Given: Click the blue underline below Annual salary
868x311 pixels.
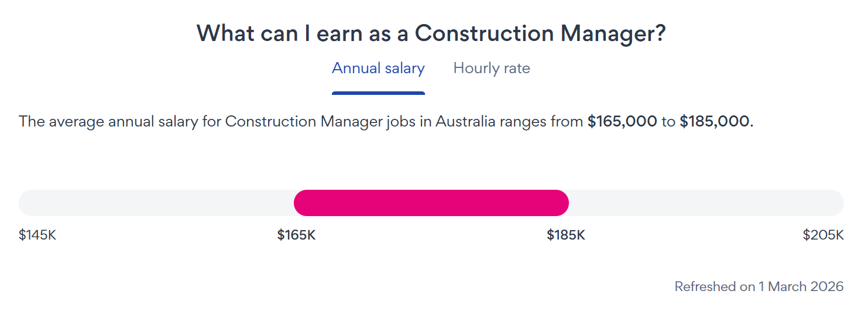Looking at the screenshot, I should pos(378,93).
